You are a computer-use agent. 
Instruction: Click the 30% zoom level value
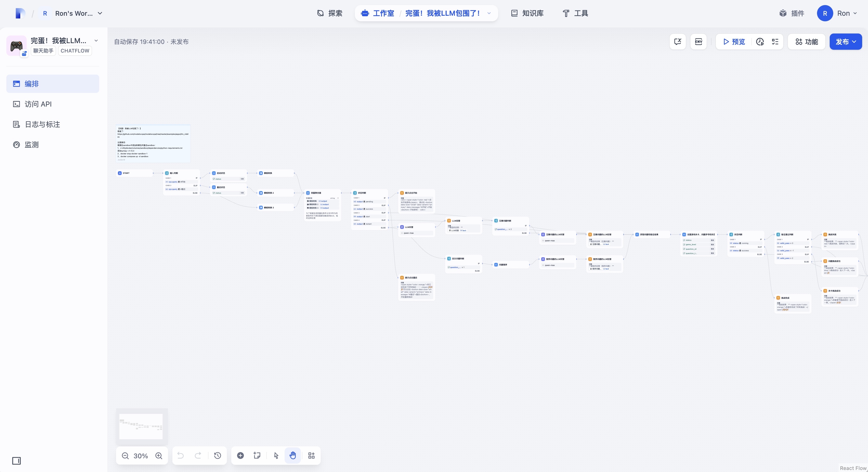[141, 456]
